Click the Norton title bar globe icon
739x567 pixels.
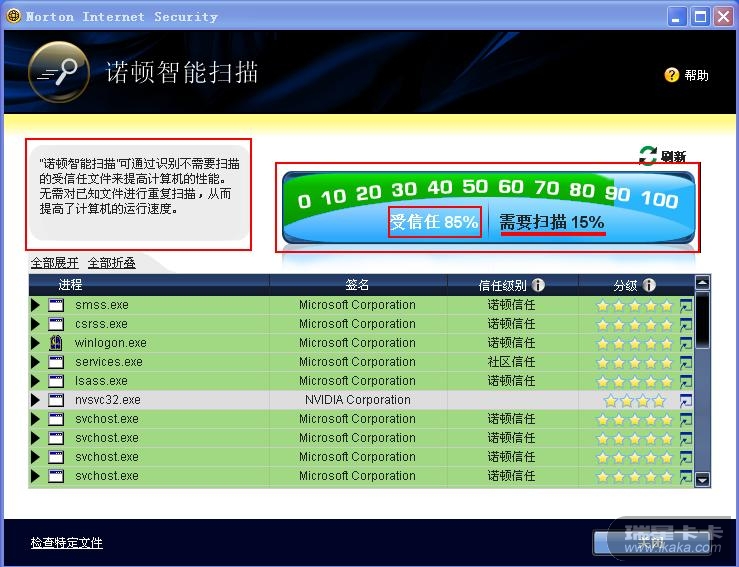14,16
